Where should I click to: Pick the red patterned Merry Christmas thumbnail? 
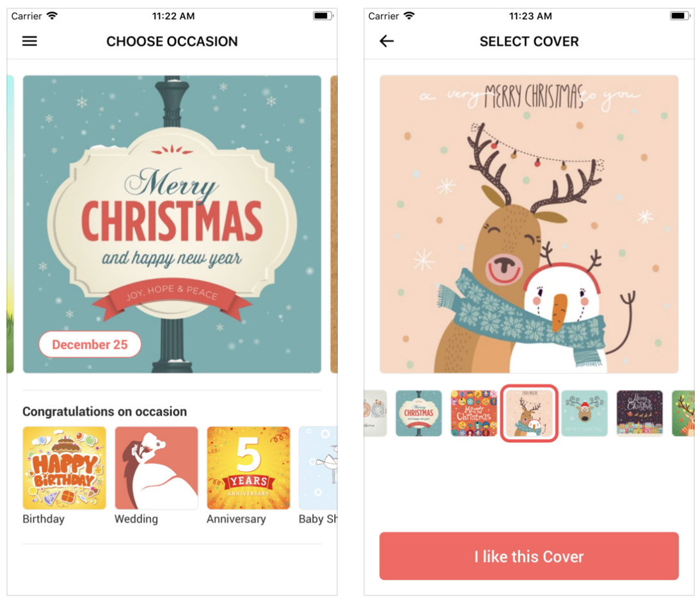[x=473, y=413]
